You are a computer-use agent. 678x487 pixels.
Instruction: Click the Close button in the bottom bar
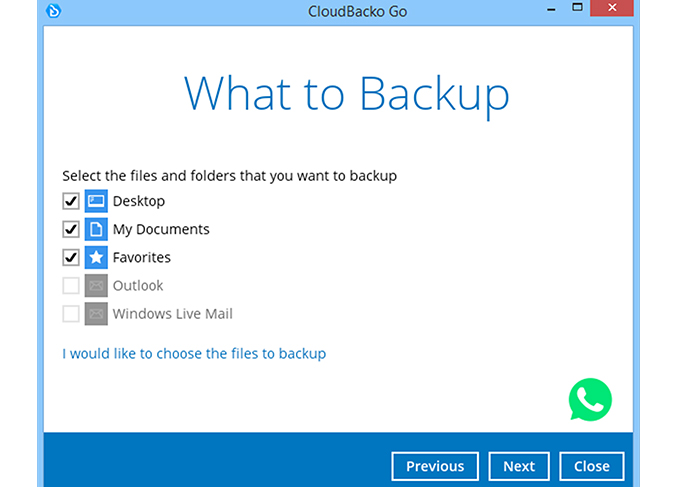592,466
